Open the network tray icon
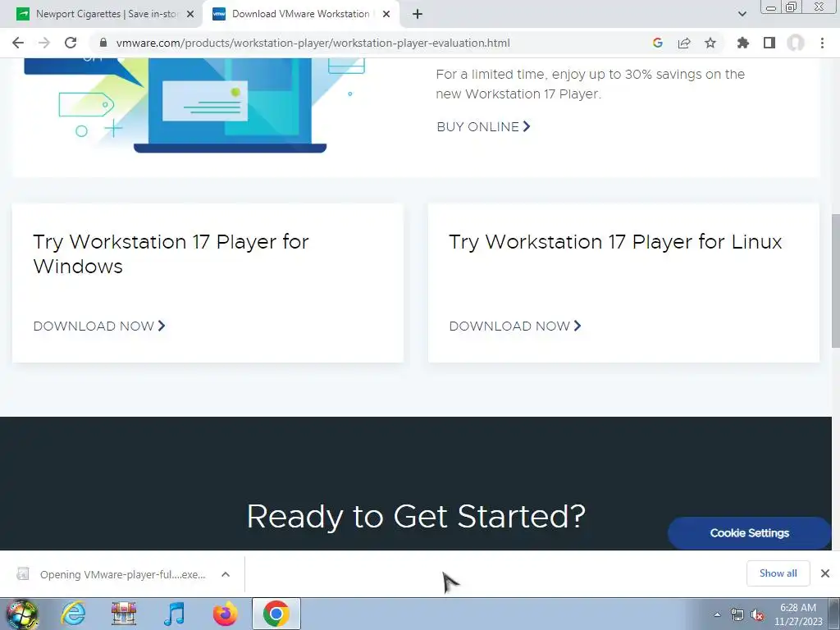This screenshot has height=630, width=840. point(737,615)
